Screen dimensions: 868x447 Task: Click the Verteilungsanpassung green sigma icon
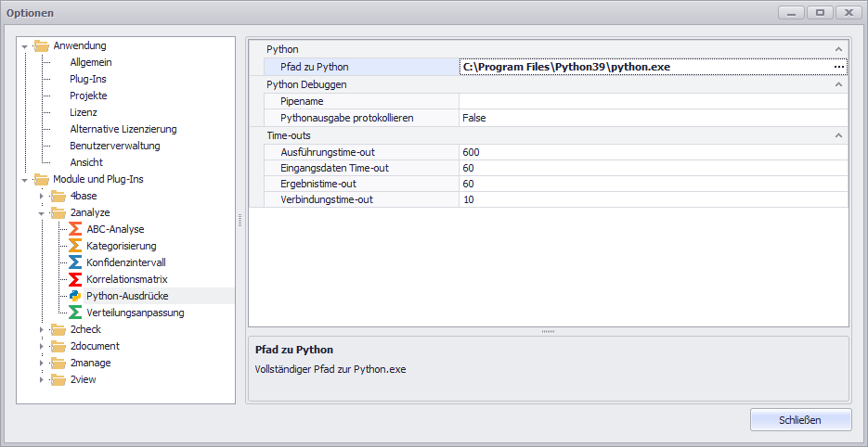pos(75,313)
